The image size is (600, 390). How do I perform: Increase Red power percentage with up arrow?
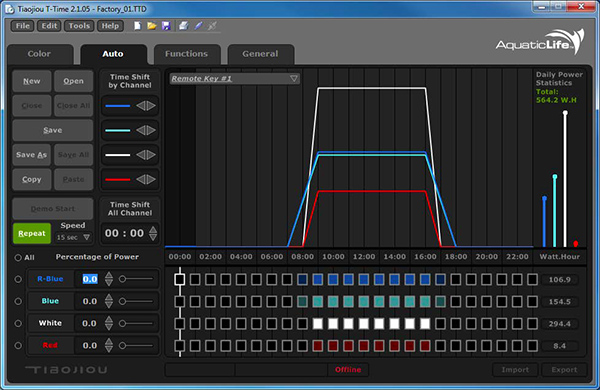point(109,342)
